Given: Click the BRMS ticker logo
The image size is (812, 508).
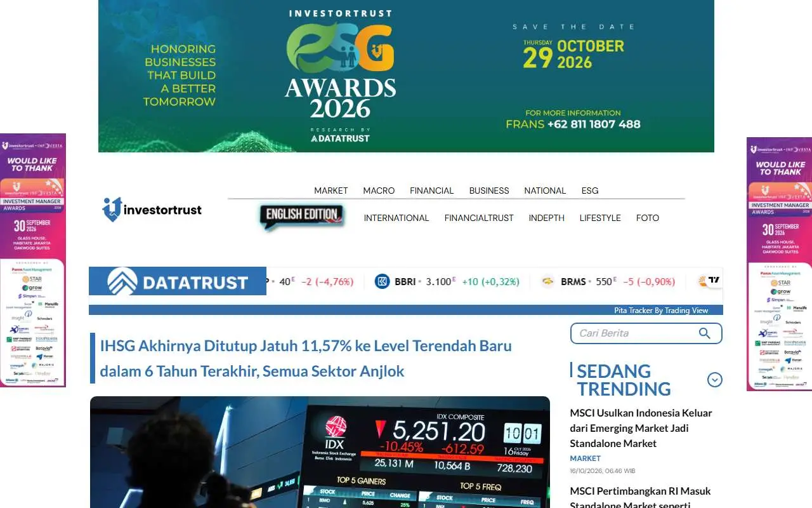Looking at the screenshot, I should 548,281.
